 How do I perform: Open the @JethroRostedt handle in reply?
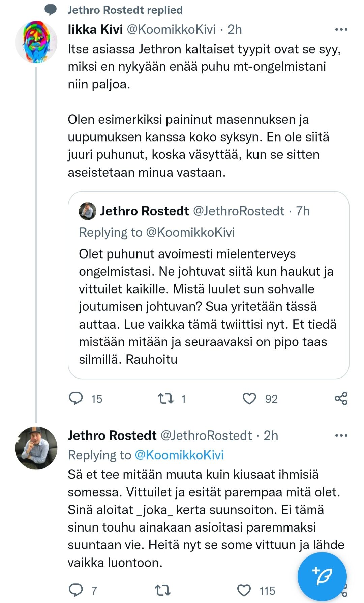click(206, 435)
